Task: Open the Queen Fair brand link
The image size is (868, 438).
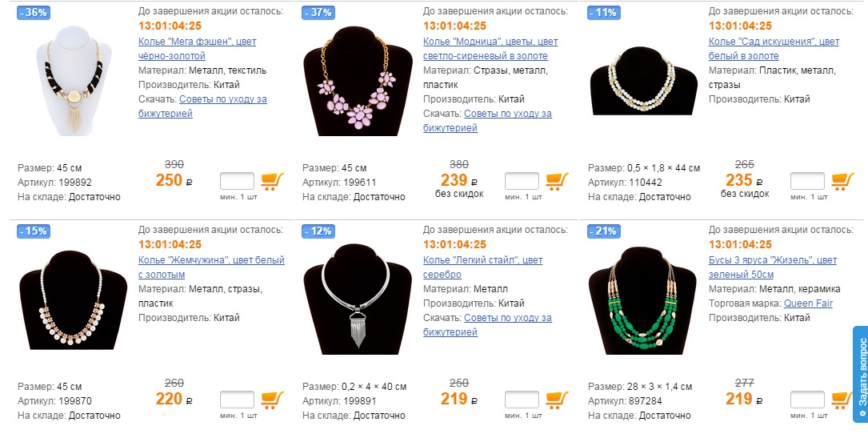Action: point(810,303)
